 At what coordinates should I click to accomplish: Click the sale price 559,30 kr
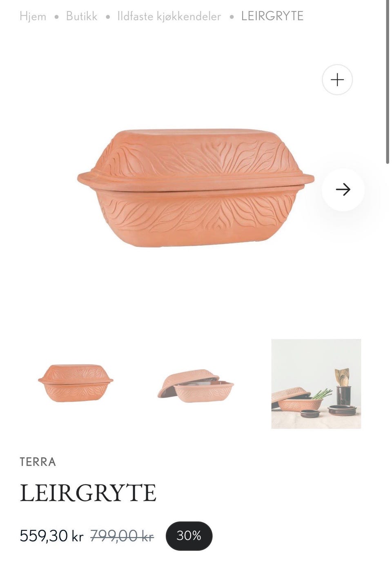point(51,536)
